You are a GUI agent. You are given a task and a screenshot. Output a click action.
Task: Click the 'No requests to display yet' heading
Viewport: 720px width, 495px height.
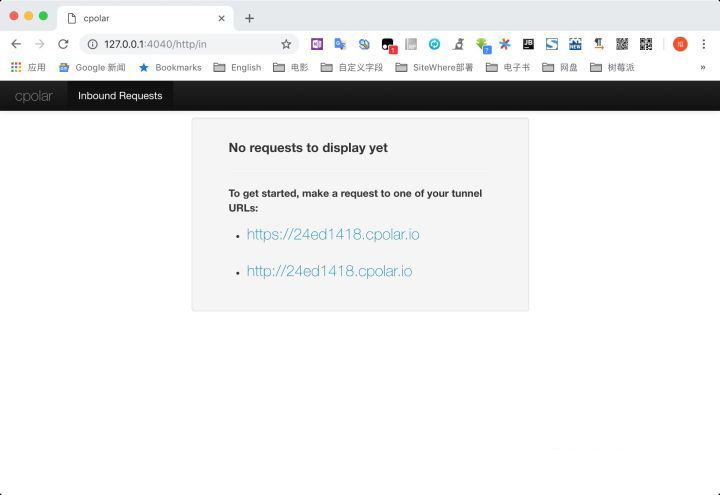click(x=308, y=147)
